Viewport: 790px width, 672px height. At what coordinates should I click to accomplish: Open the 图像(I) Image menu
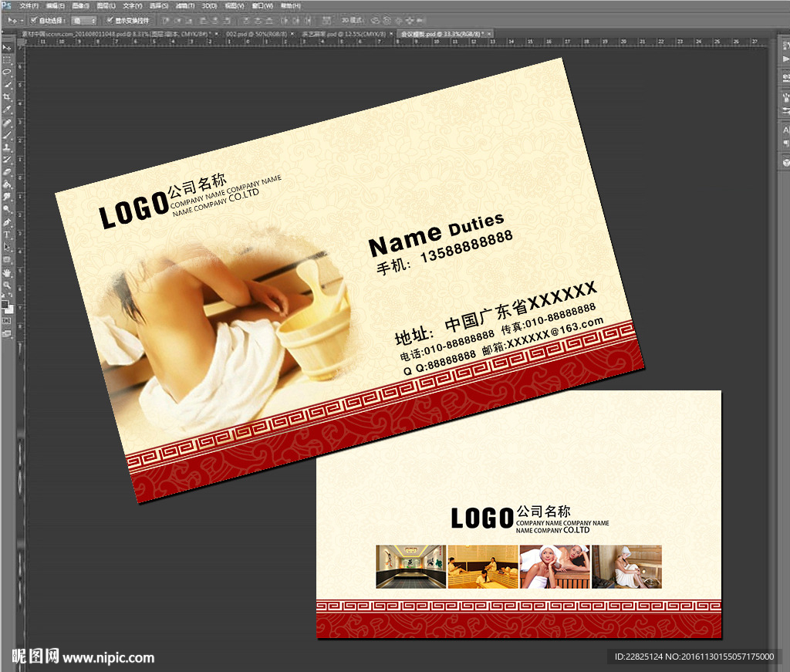pos(80,6)
